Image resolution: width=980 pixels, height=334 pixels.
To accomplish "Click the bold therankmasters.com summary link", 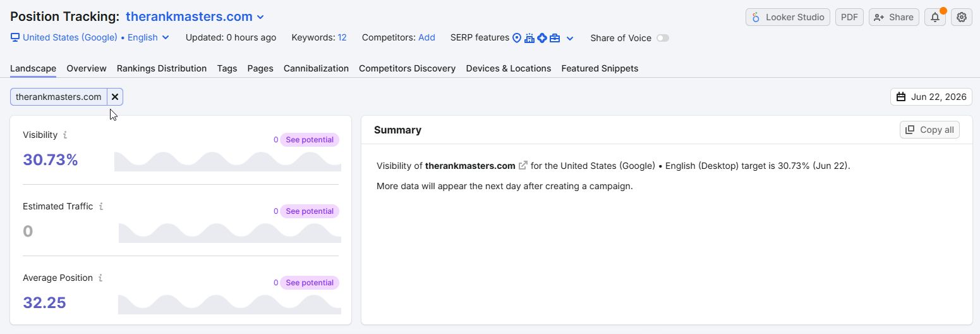I will (x=470, y=166).
